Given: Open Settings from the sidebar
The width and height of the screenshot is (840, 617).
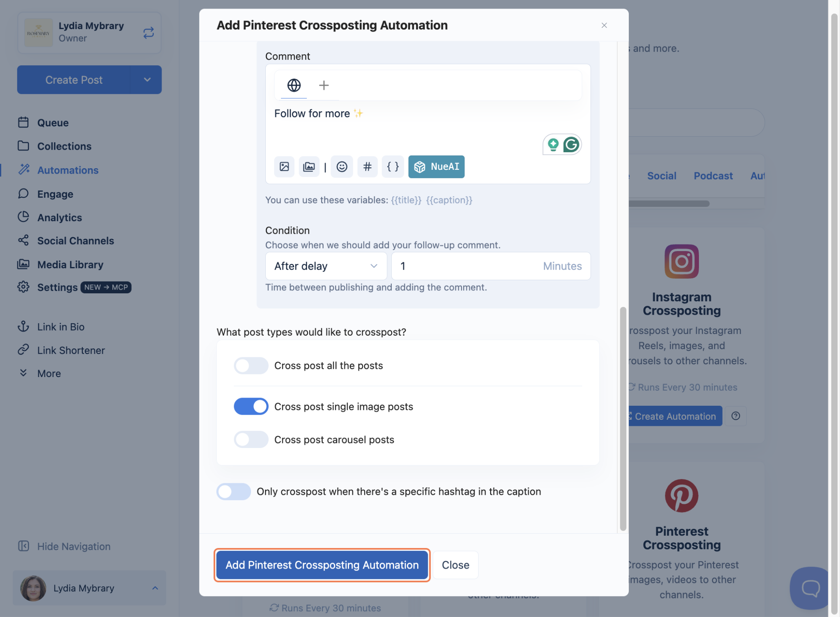Looking at the screenshot, I should click(57, 287).
